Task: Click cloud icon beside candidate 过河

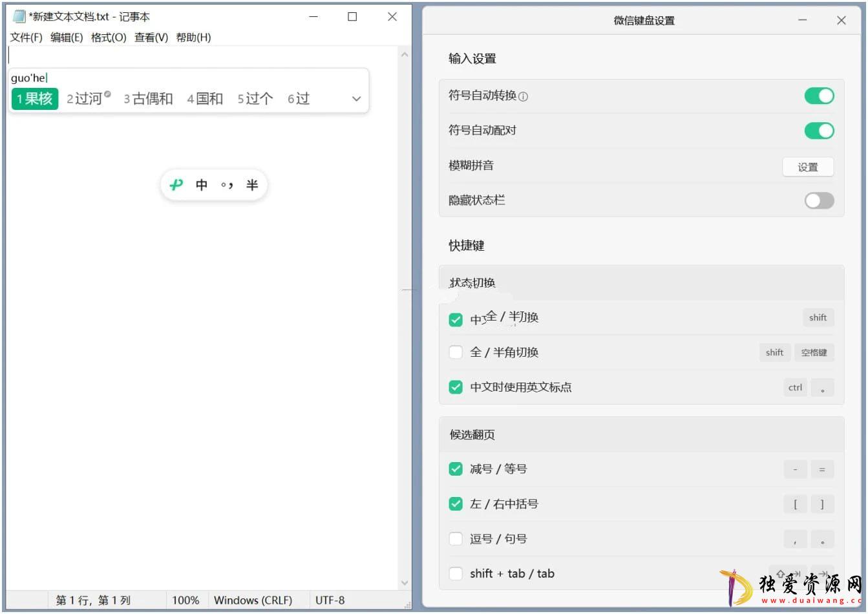Action: [107, 94]
